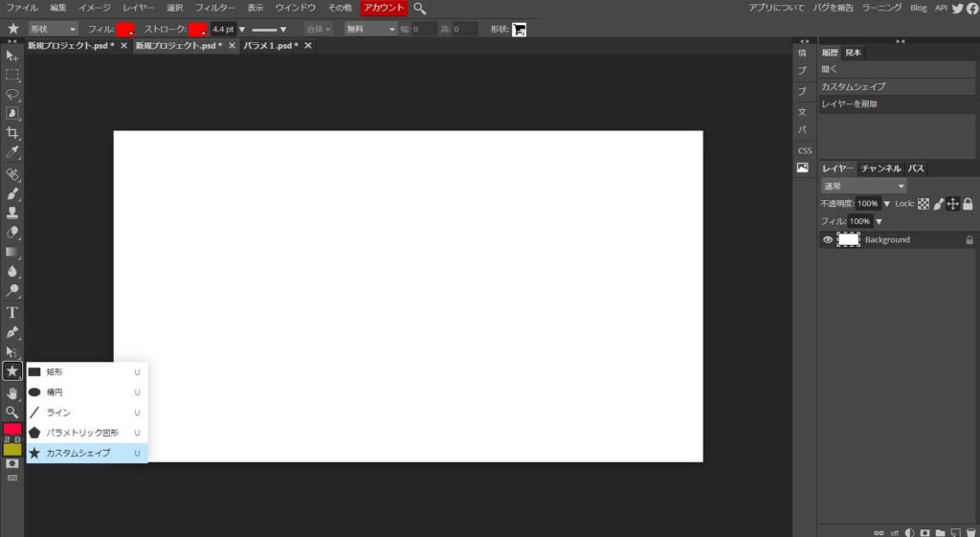Toggle lock transparent pixels checkerboard icon
The width and height of the screenshot is (980, 537).
924,204
